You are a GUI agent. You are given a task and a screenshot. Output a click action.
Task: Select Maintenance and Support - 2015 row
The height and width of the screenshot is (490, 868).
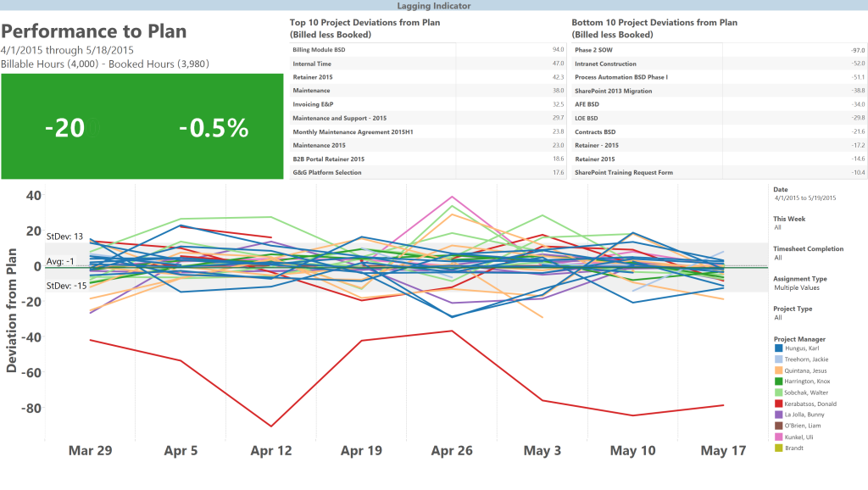tap(428, 118)
